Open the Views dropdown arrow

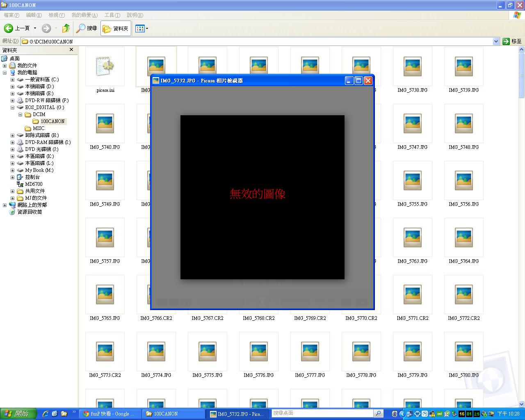coord(147,28)
